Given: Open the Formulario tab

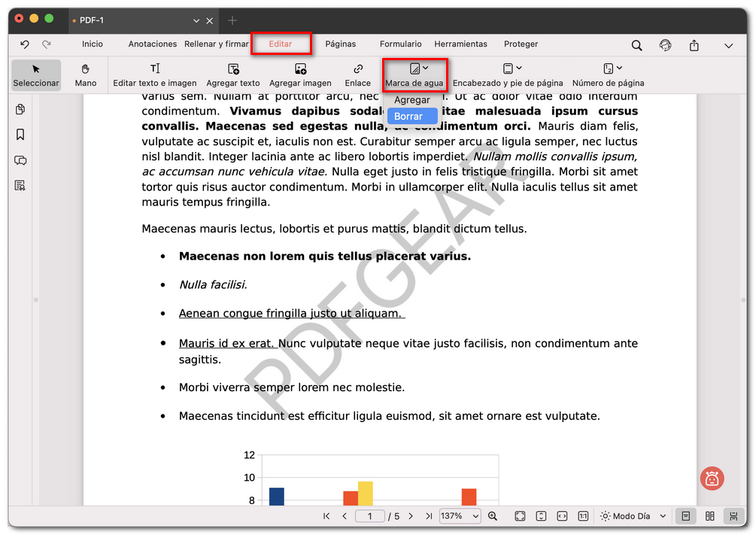Looking at the screenshot, I should click(401, 44).
